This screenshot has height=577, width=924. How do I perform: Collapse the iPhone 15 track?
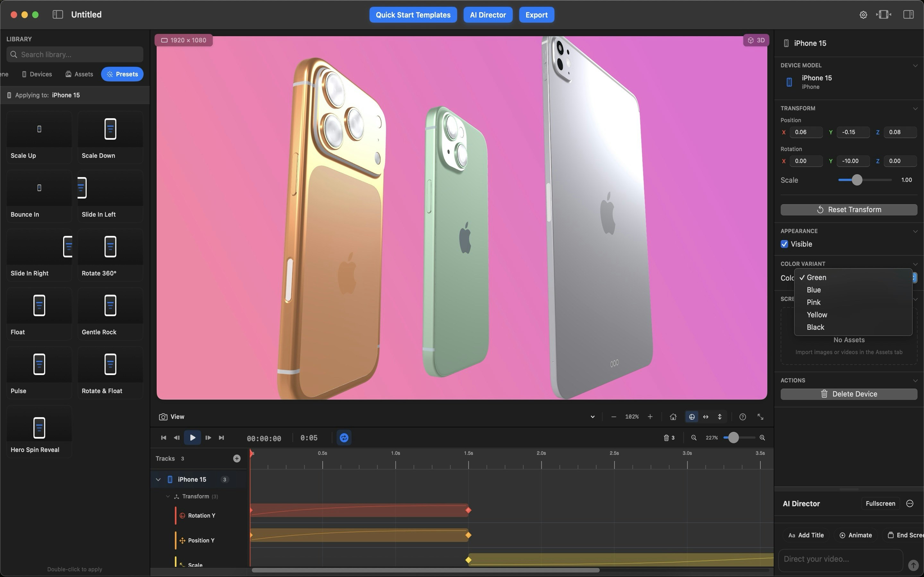[x=158, y=479]
